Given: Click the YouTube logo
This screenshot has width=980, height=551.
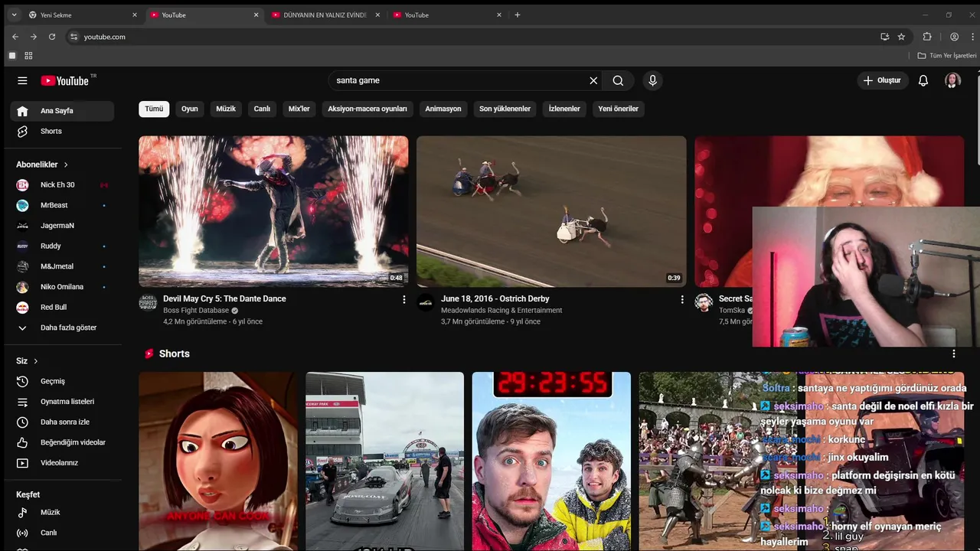Looking at the screenshot, I should point(67,80).
